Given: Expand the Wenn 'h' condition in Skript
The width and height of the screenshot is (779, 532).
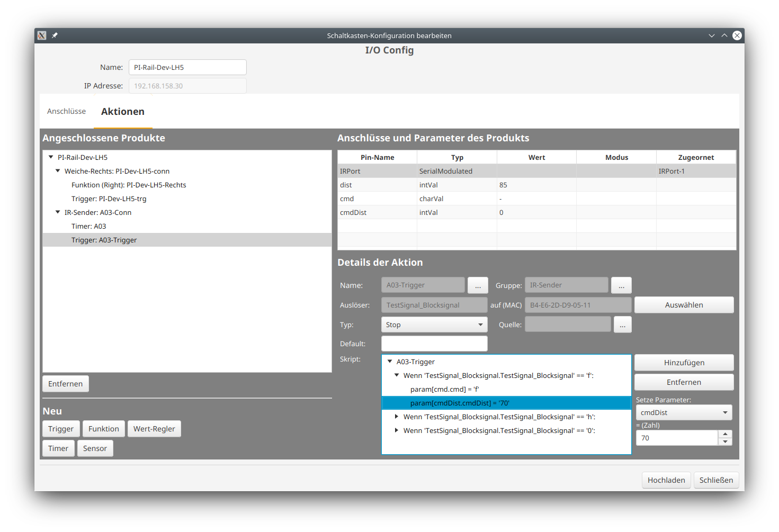Looking at the screenshot, I should coord(397,417).
